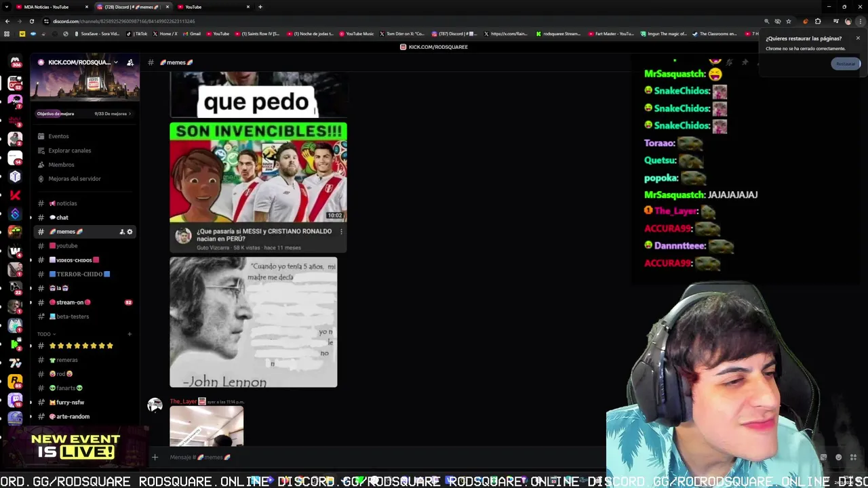Screen dimensions: 868x488
Task: Open the remeras channel
Action: [85, 360]
